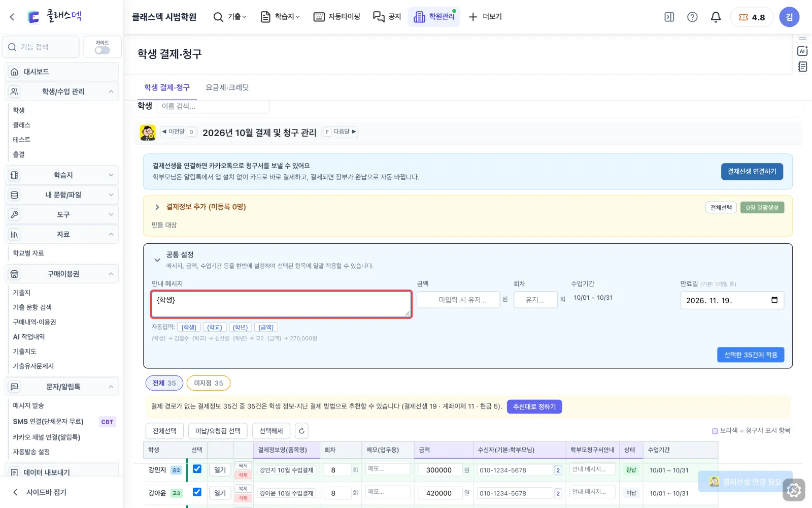Screen dimensions: 812x508
Task: Select the 학원관리 top menu
Action: (x=434, y=17)
